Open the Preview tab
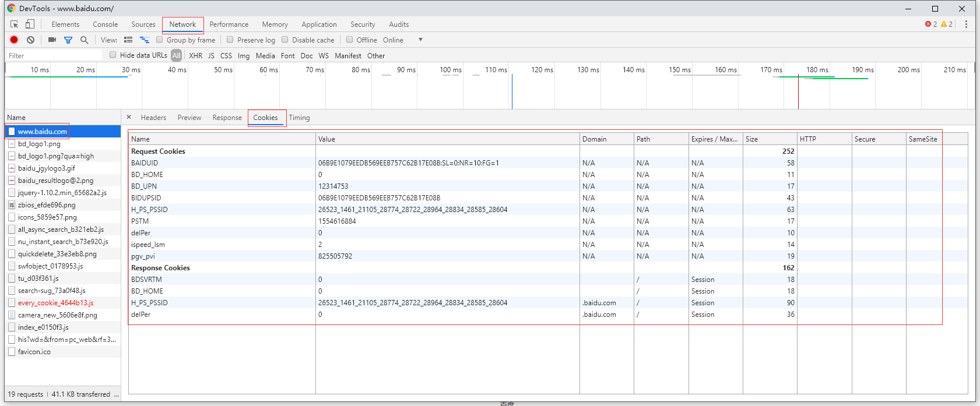The width and height of the screenshot is (980, 406). click(189, 118)
